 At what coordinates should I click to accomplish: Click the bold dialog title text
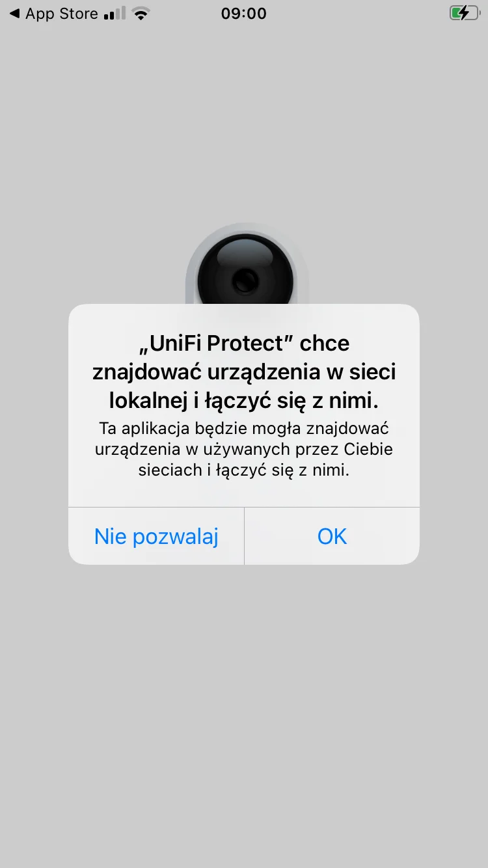(x=244, y=372)
